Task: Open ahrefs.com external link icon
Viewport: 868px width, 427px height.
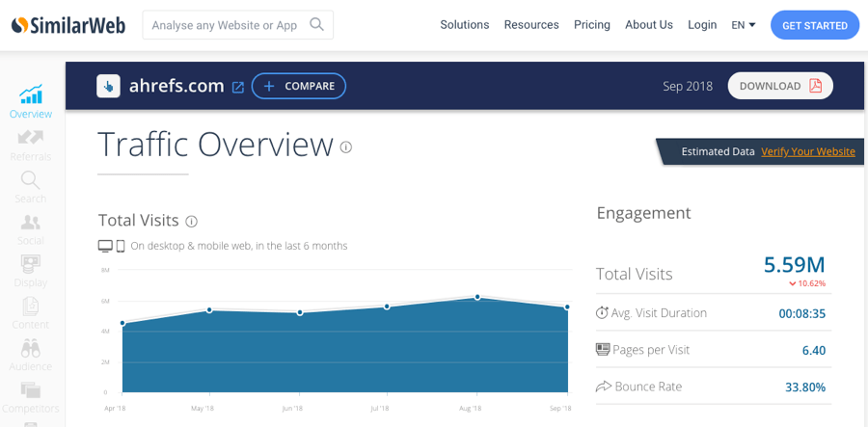Action: 238,87
